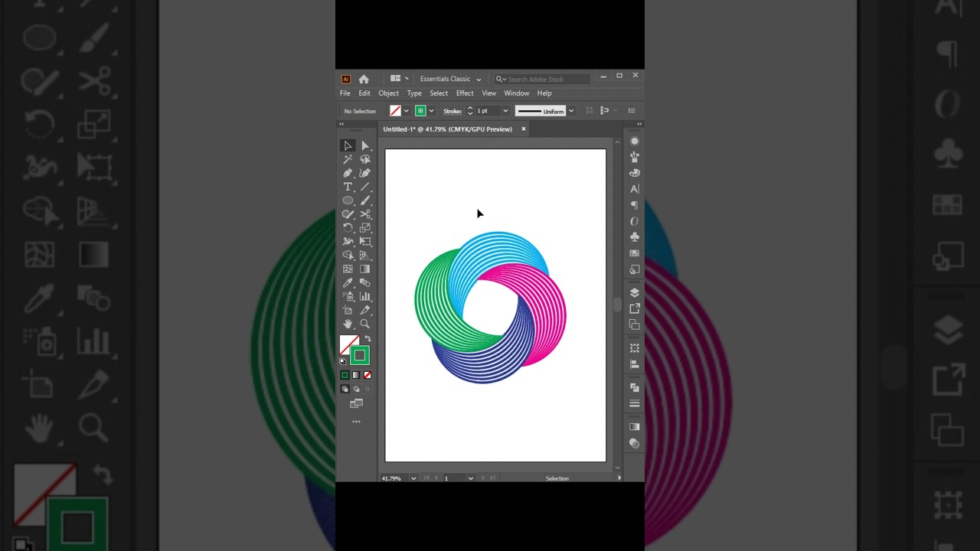Open the Artboards panel icon
Image resolution: width=980 pixels, height=551 pixels.
[x=634, y=324]
